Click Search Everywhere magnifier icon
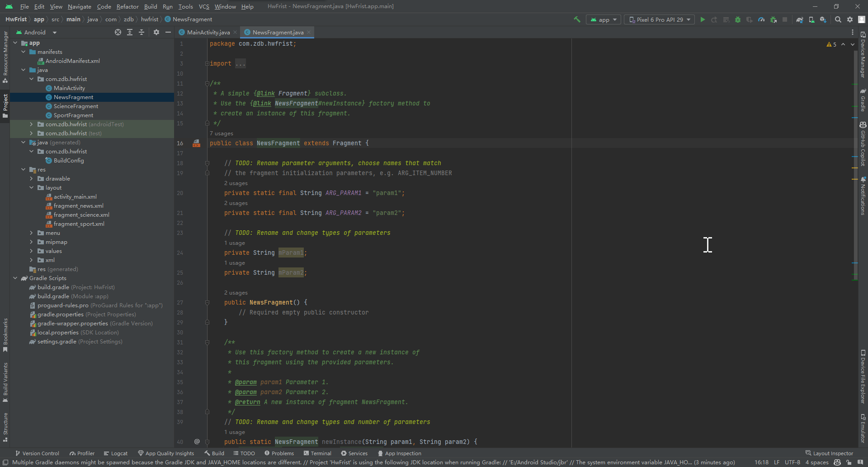This screenshot has width=868, height=467. point(838,19)
